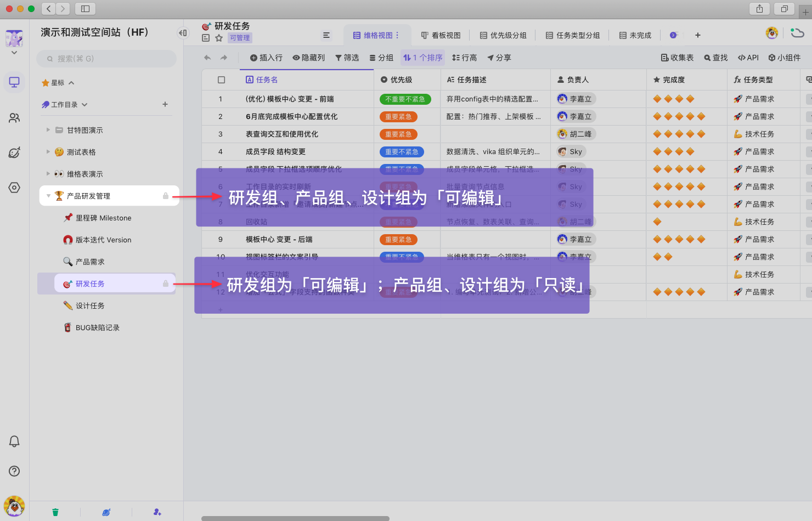This screenshot has height=521, width=812.
Task: Switch to the 优先级分组 tab
Action: point(503,35)
